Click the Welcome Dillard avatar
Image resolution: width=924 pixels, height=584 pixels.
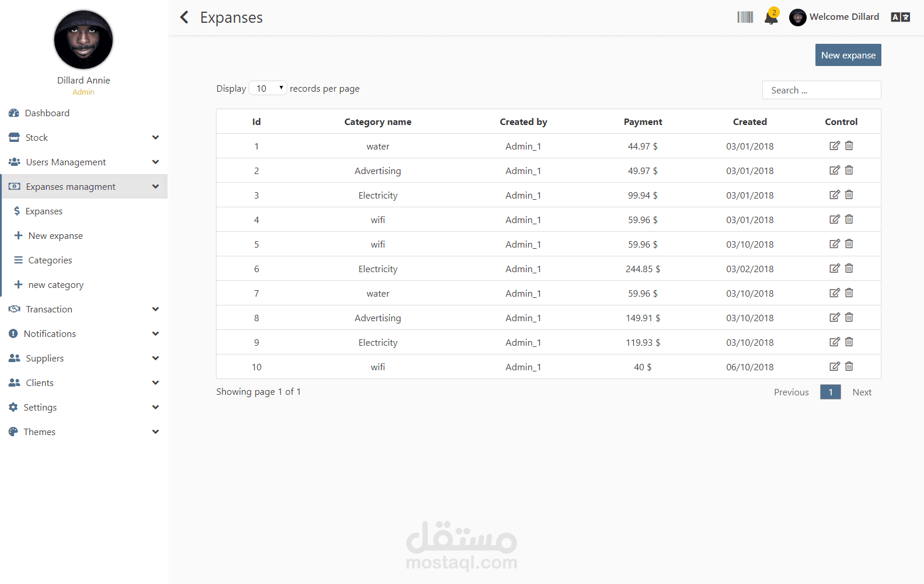click(798, 18)
